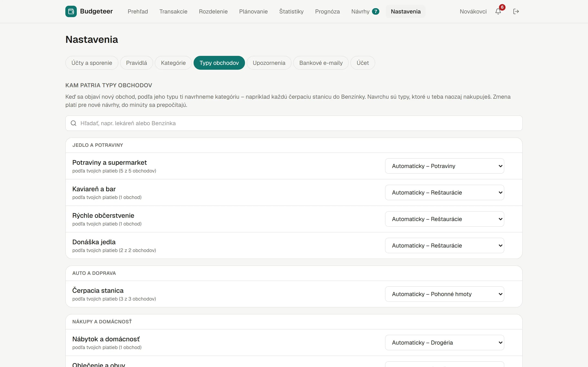The width and height of the screenshot is (588, 367).
Task: Open the Potraviny a supermarket category dropdown
Action: pyautogui.click(x=444, y=166)
